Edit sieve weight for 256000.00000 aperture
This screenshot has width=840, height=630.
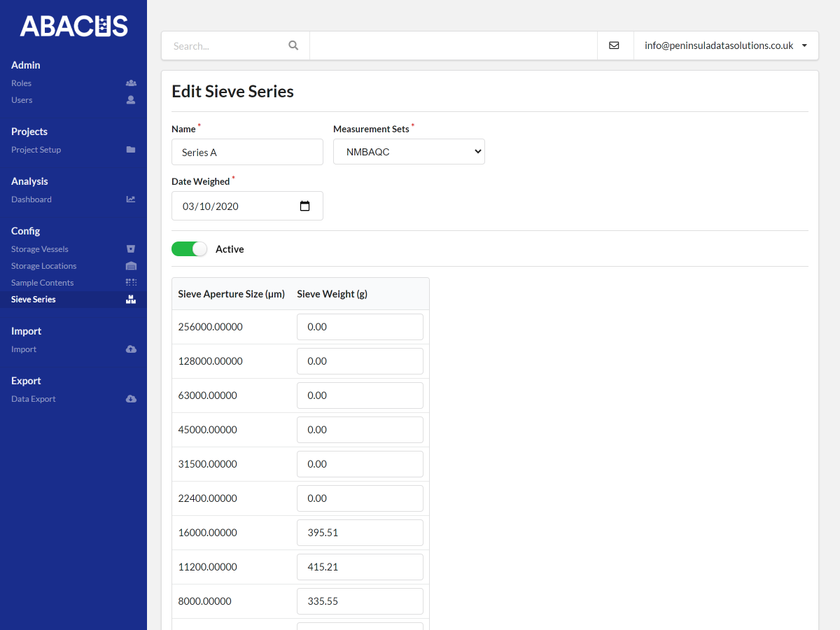point(360,327)
